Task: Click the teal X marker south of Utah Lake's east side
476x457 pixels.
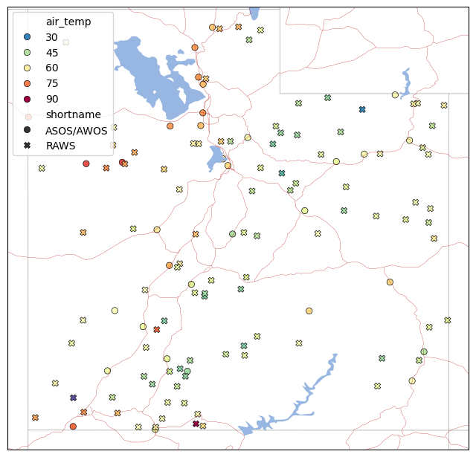Action: coord(282,173)
